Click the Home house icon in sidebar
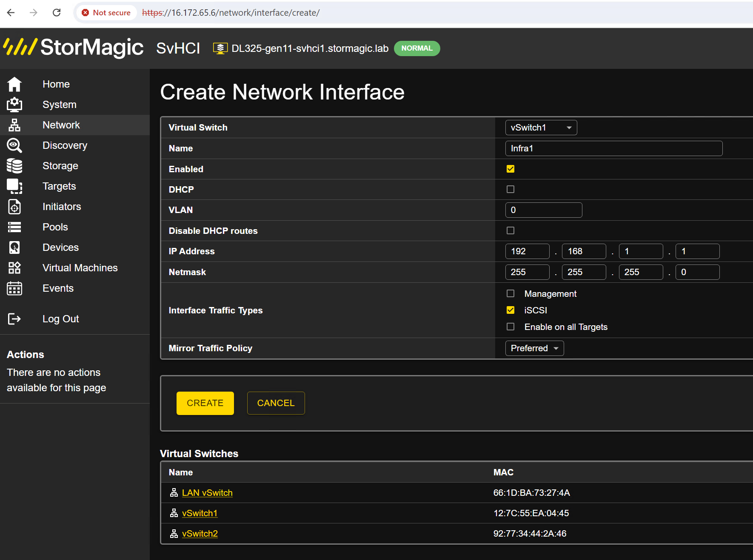The width and height of the screenshot is (753, 560). pyautogui.click(x=14, y=84)
